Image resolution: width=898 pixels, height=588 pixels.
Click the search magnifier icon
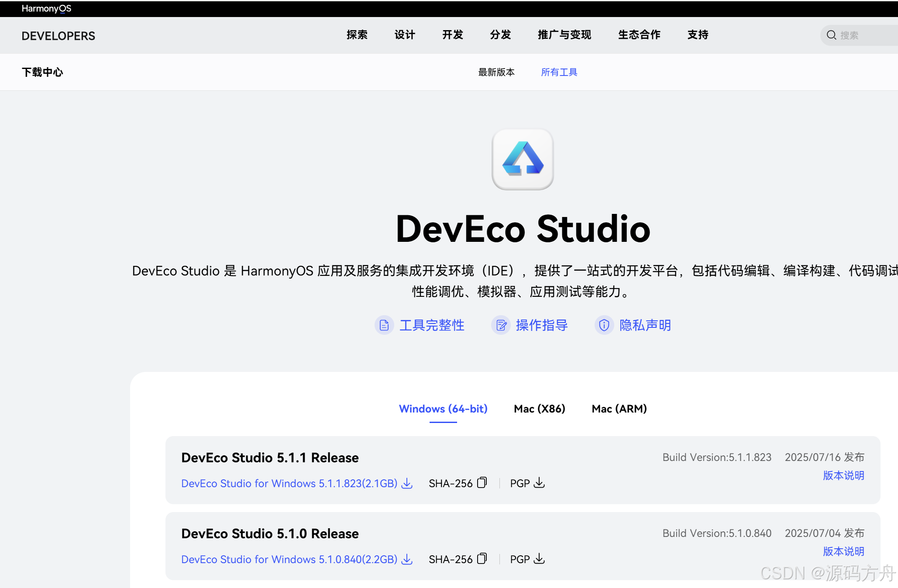click(831, 35)
